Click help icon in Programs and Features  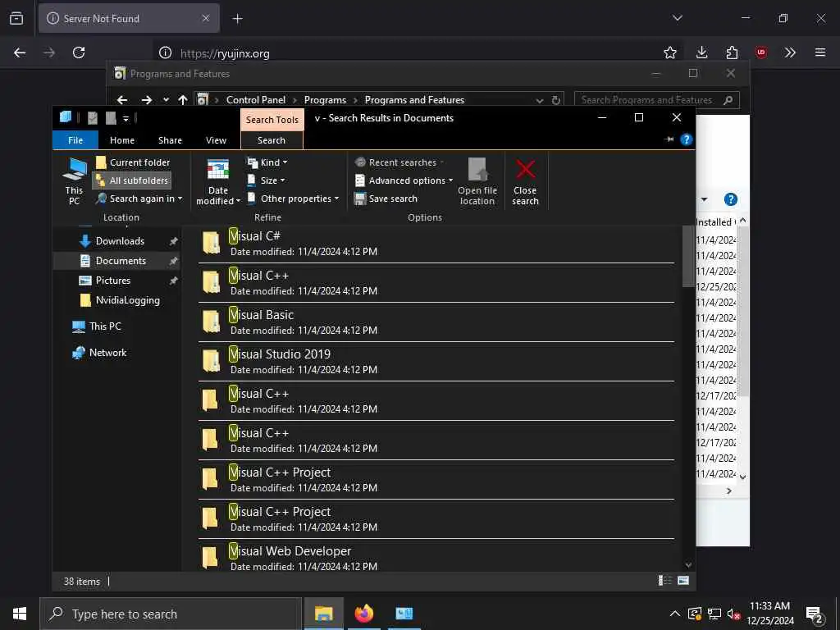[731, 199]
